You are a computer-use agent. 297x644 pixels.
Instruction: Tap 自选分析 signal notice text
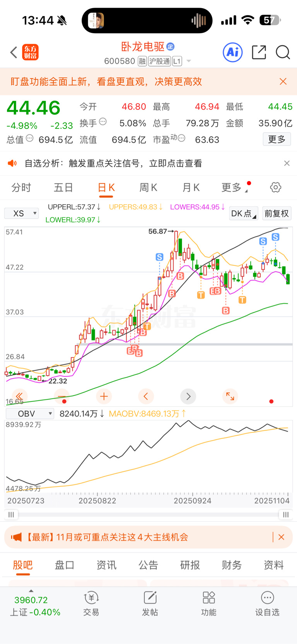pos(113,163)
